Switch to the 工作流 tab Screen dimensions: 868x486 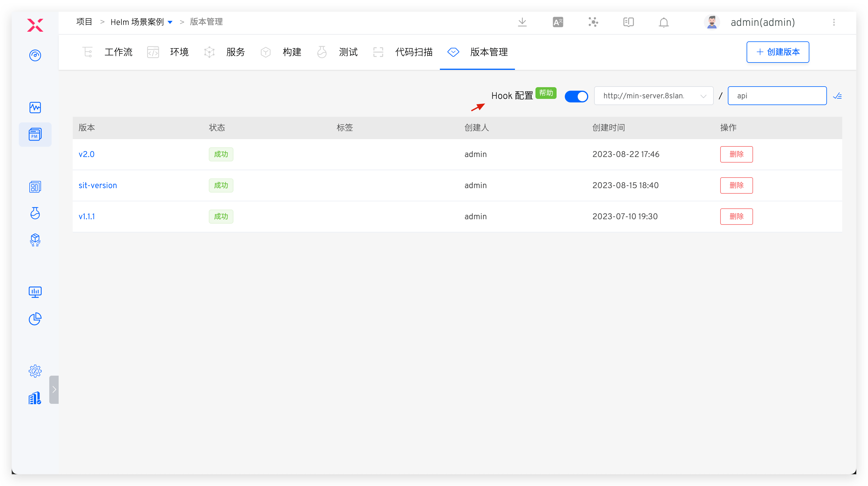point(118,52)
